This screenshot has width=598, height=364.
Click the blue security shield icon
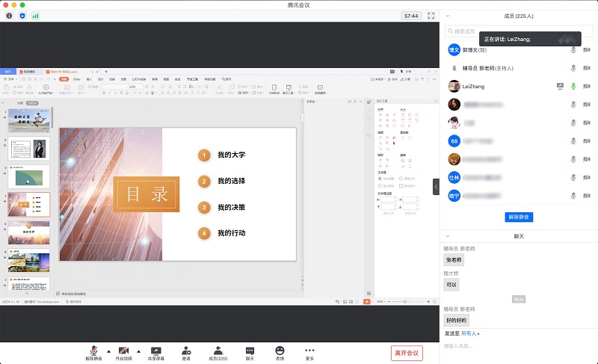point(22,15)
